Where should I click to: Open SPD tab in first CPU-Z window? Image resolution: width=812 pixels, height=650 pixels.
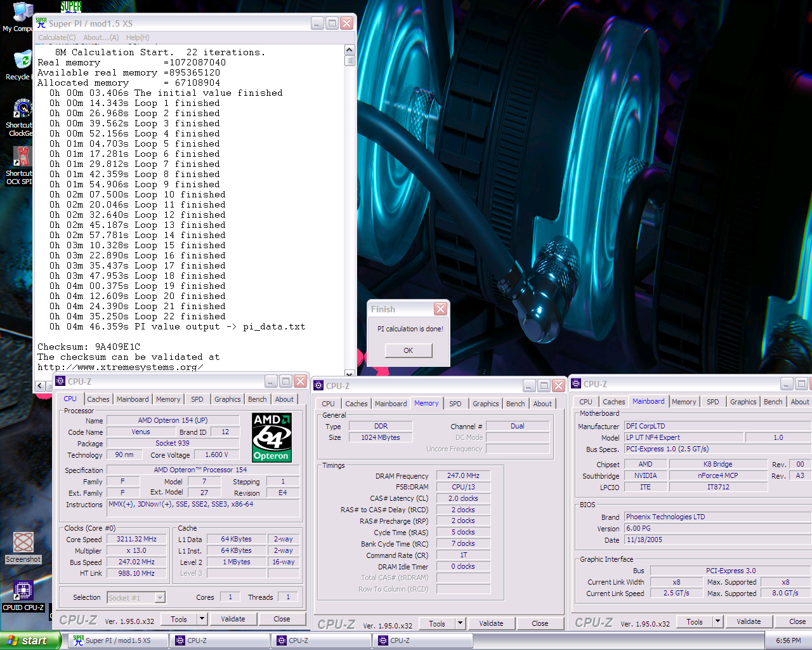[x=197, y=399]
